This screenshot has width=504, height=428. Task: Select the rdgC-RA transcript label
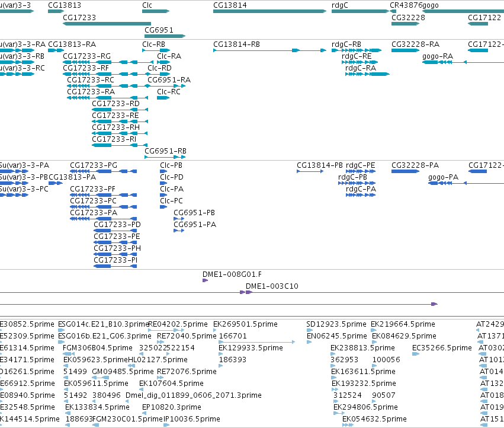(361, 68)
